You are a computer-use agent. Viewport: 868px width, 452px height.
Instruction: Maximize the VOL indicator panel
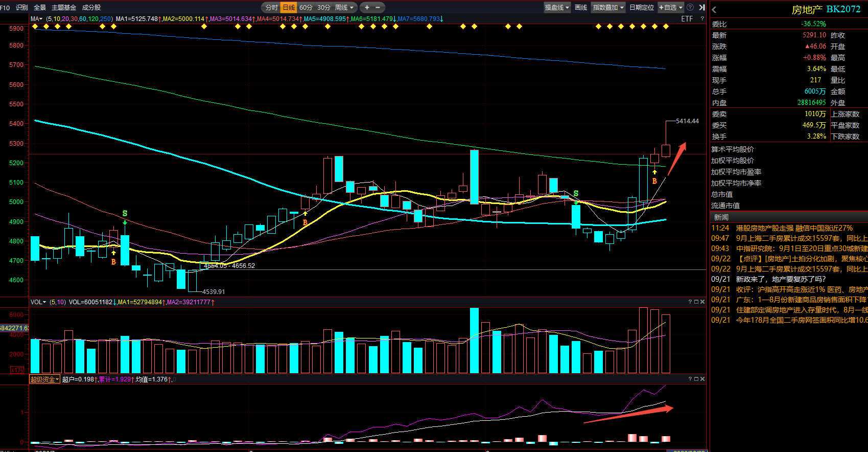pos(696,302)
